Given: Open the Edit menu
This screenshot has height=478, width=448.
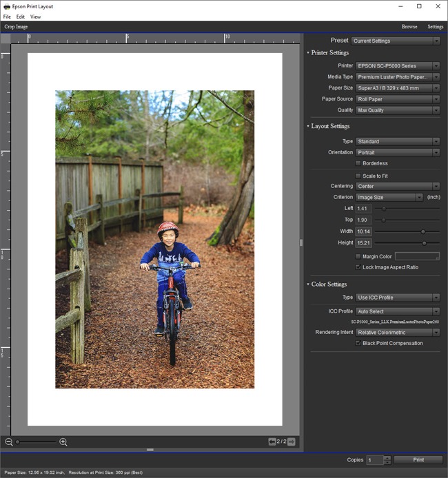Looking at the screenshot, I should pyautogui.click(x=21, y=17).
